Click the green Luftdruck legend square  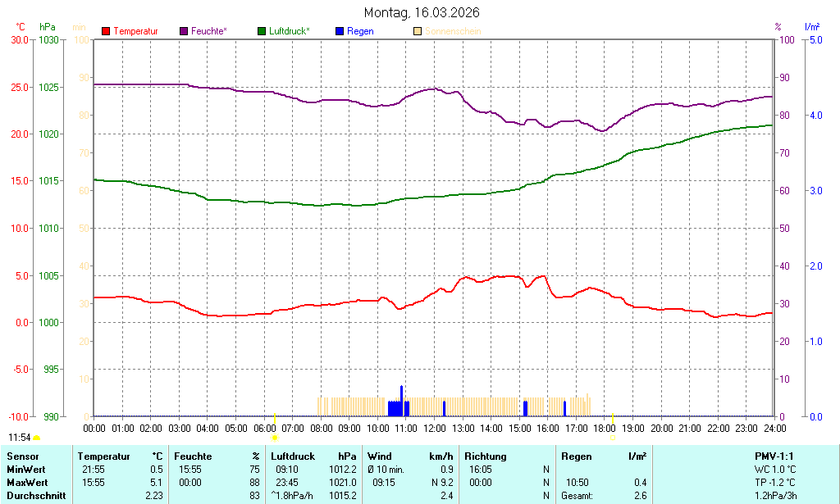pyautogui.click(x=262, y=31)
